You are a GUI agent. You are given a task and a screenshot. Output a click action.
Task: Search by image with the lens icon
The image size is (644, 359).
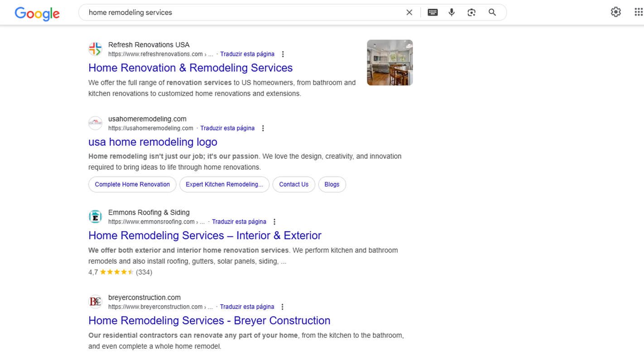coord(471,13)
